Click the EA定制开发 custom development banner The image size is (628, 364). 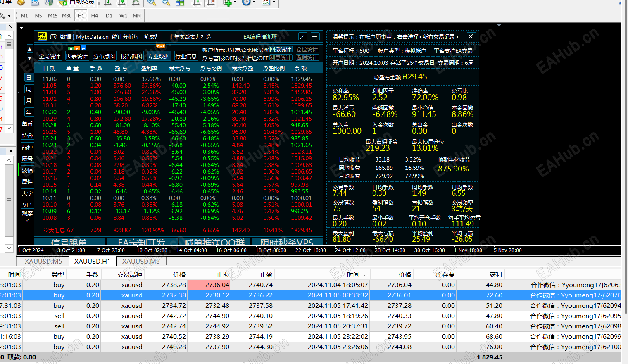(x=142, y=243)
